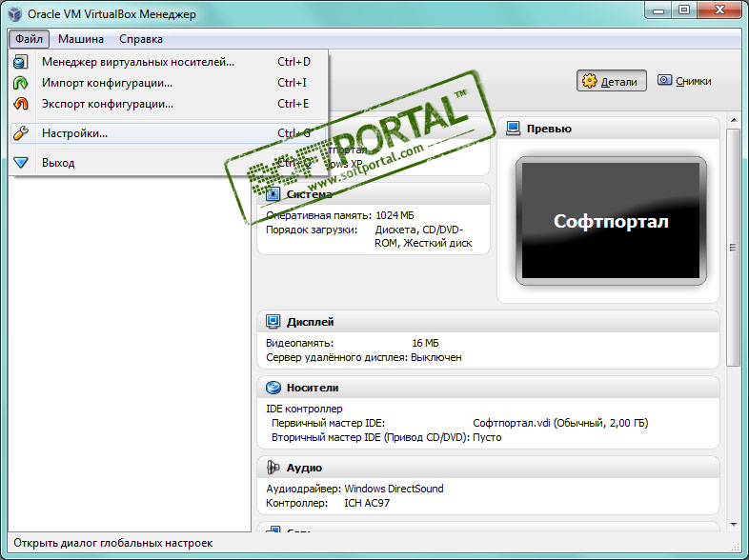The width and height of the screenshot is (749, 560).
Task: Click the scrollbar up arrow
Action: [x=733, y=120]
